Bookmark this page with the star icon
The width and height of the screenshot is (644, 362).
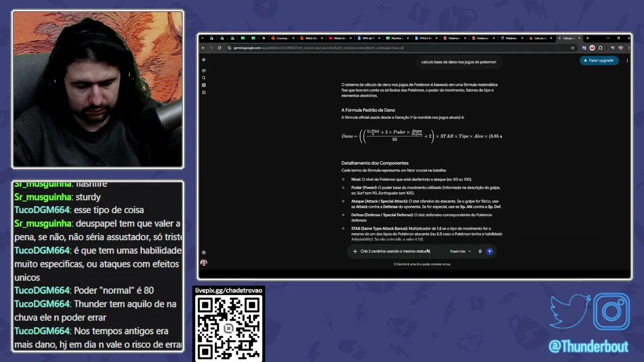[573, 48]
